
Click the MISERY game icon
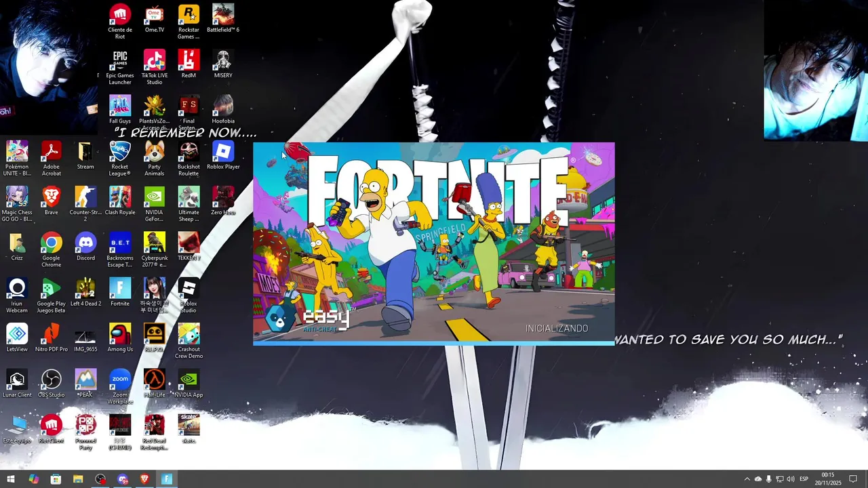223,64
